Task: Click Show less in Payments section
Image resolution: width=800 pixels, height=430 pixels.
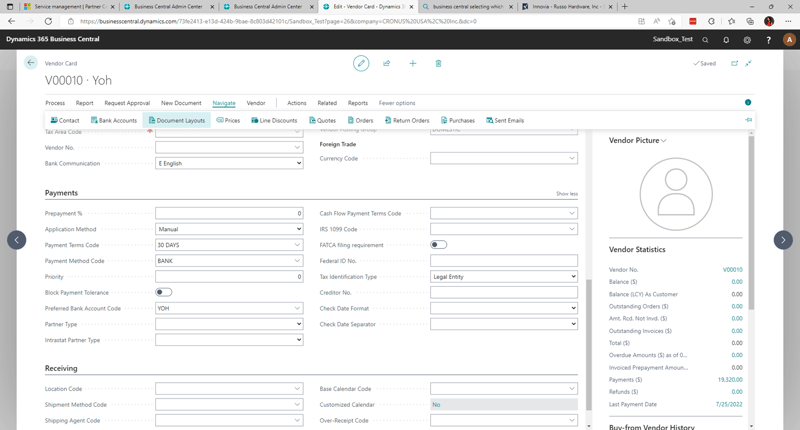Action: click(x=567, y=194)
